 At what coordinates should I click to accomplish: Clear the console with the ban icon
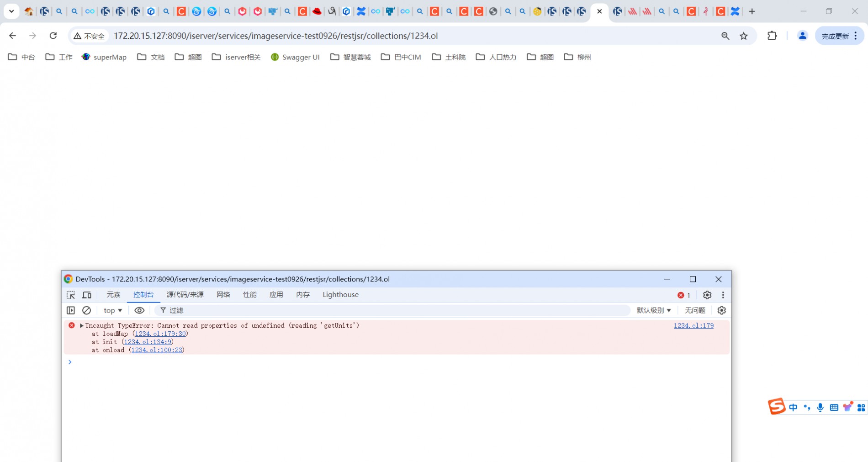click(x=86, y=310)
